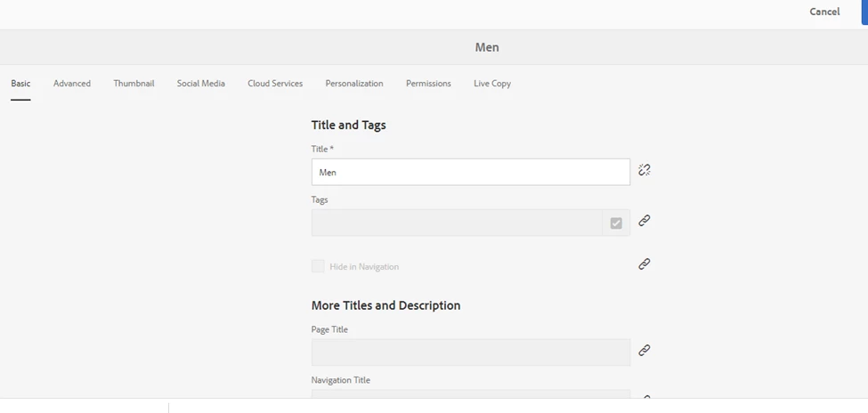The image size is (868, 413).
Task: View the Permissions tab
Action: (428, 84)
